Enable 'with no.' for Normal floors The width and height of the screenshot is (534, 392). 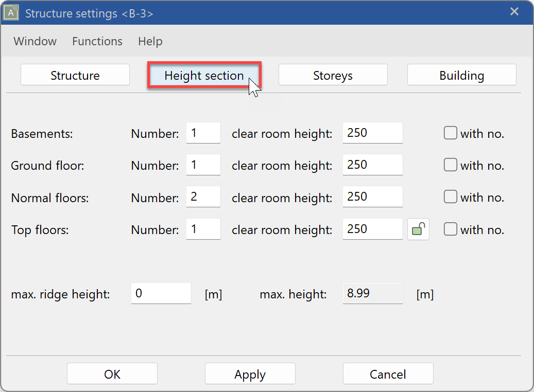pos(450,197)
